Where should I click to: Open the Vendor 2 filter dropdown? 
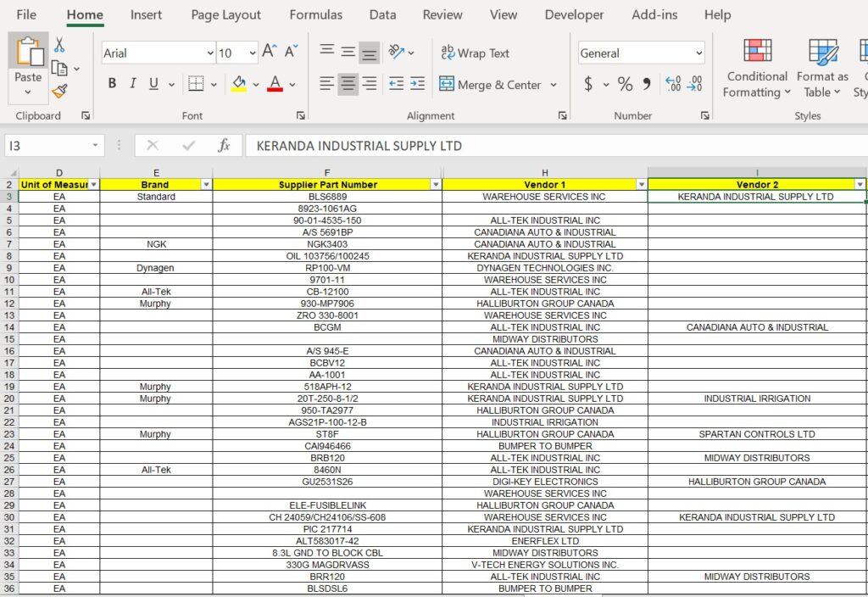tap(860, 184)
